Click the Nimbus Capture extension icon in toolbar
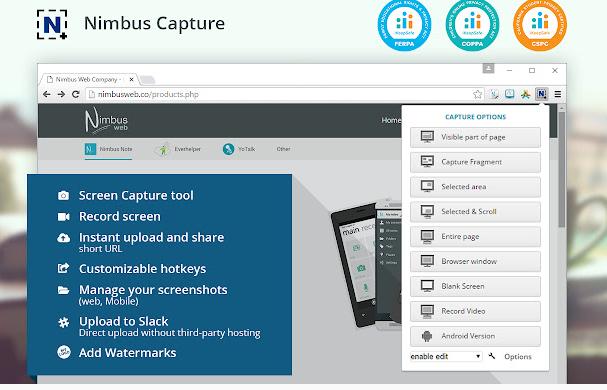 (541, 94)
